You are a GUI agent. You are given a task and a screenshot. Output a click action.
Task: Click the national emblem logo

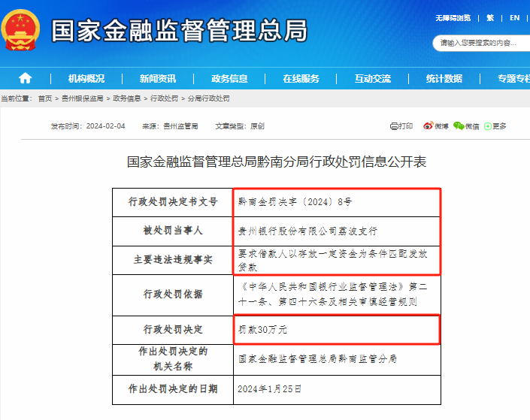pyautogui.click(x=23, y=30)
